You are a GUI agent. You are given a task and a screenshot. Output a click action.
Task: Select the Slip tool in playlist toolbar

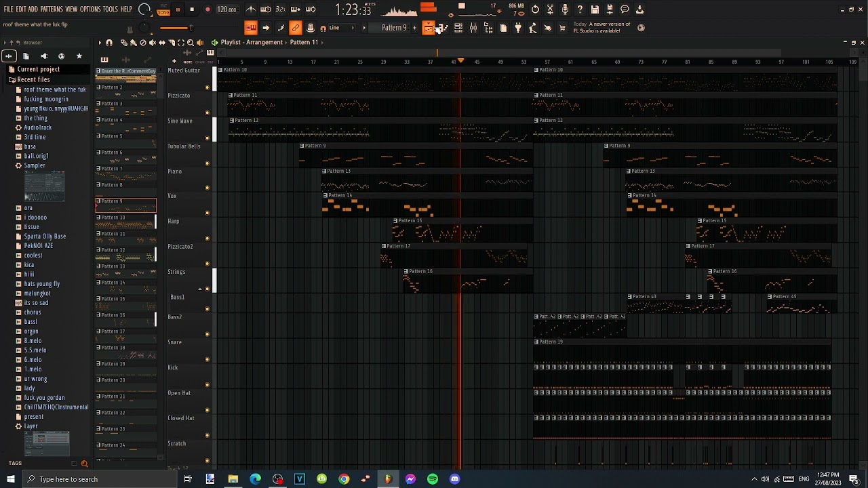coord(162,42)
